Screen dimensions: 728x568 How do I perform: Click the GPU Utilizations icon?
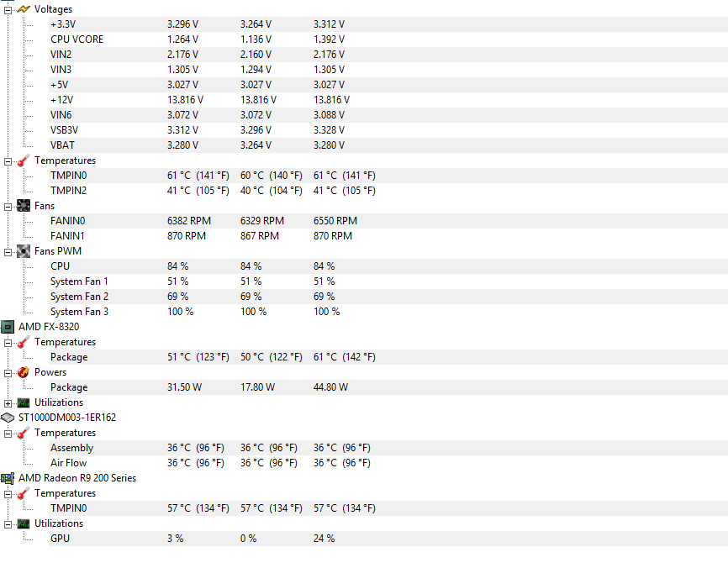[24, 523]
